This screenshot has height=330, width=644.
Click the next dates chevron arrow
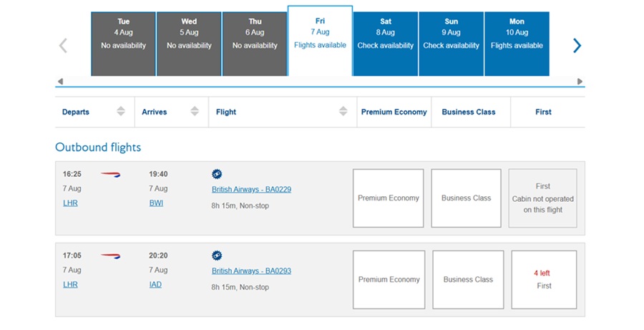pyautogui.click(x=577, y=46)
